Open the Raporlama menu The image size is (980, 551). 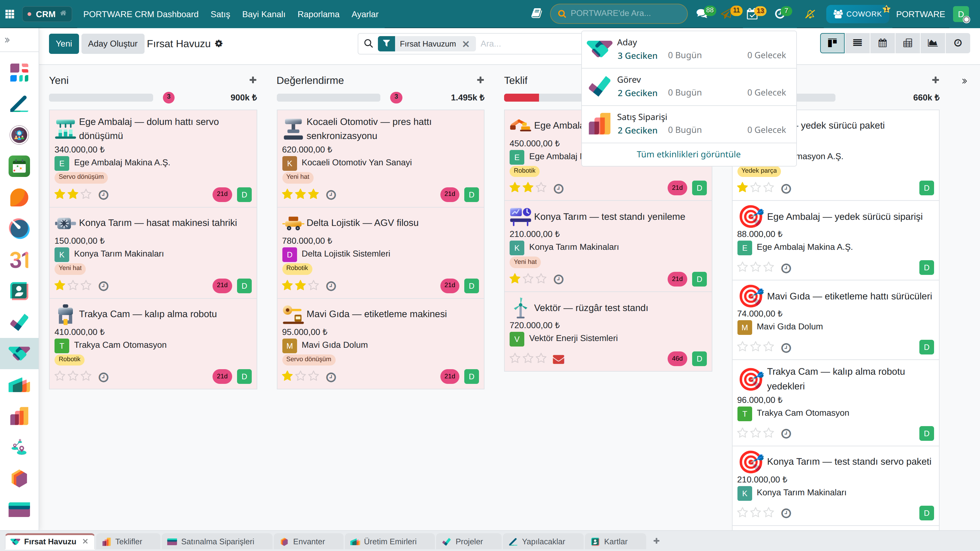coord(318,14)
